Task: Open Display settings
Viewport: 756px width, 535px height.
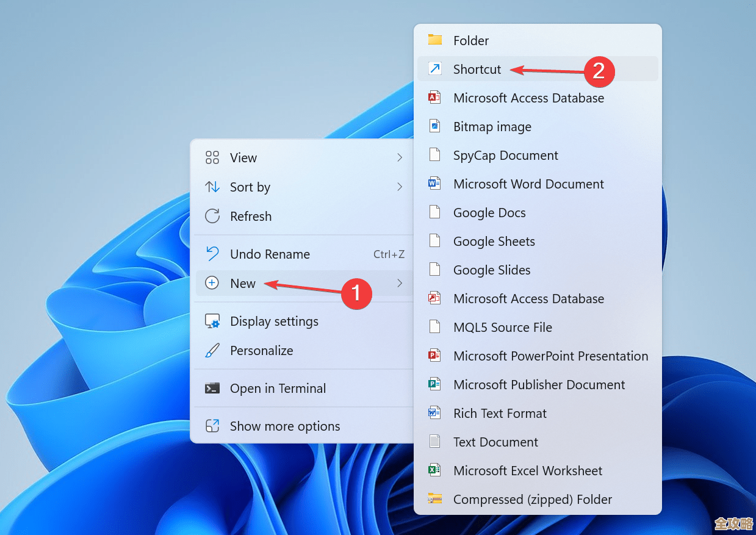Action: pos(274,321)
